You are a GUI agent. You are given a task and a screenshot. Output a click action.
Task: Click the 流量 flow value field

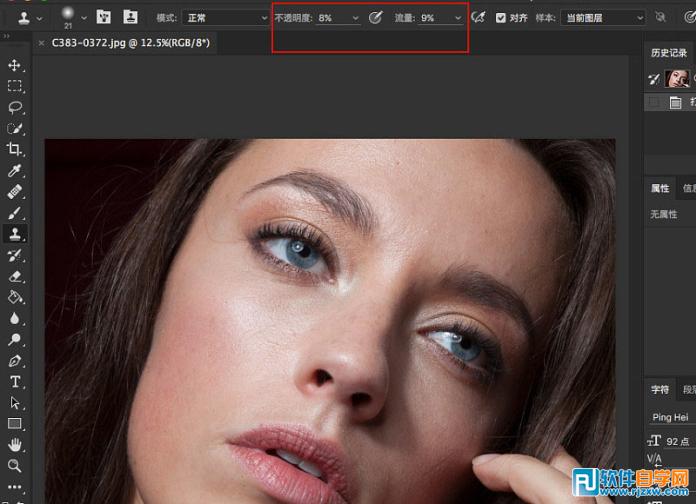433,18
